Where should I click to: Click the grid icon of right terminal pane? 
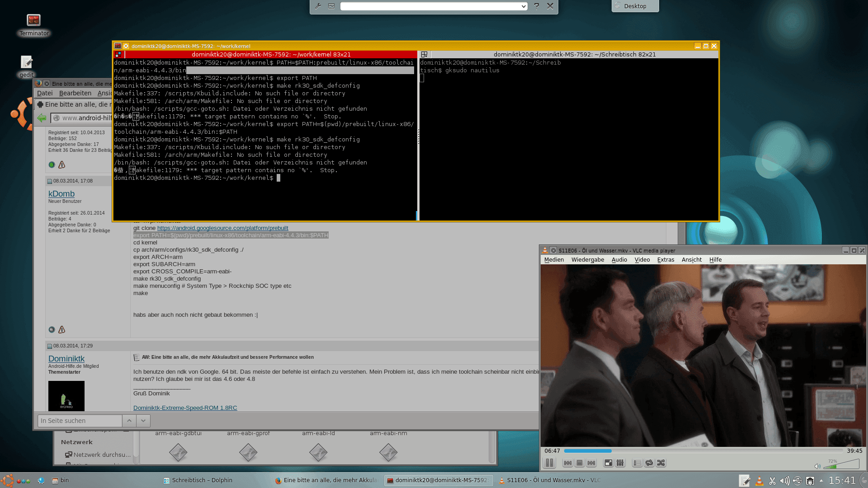[x=424, y=54]
